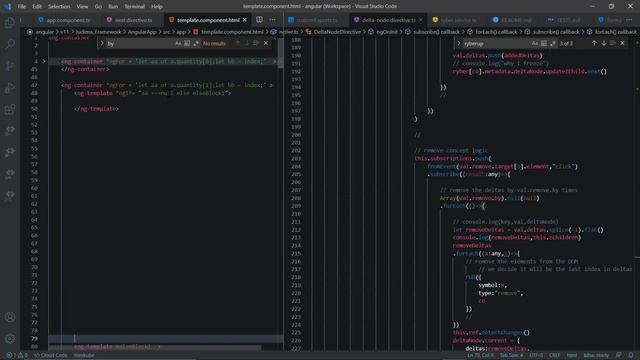The image size is (640, 360).
Task: Go to previous match in right find widget
Action: click(x=594, y=43)
